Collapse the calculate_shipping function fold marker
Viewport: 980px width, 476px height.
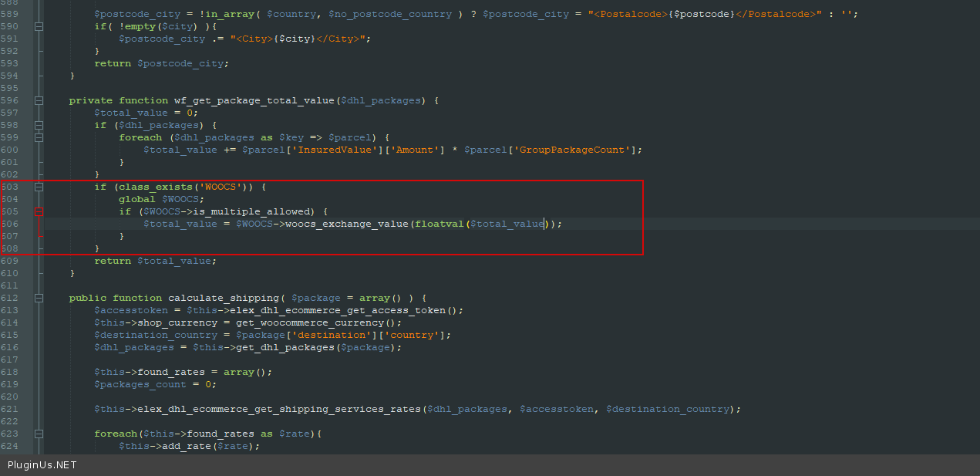tap(39, 298)
